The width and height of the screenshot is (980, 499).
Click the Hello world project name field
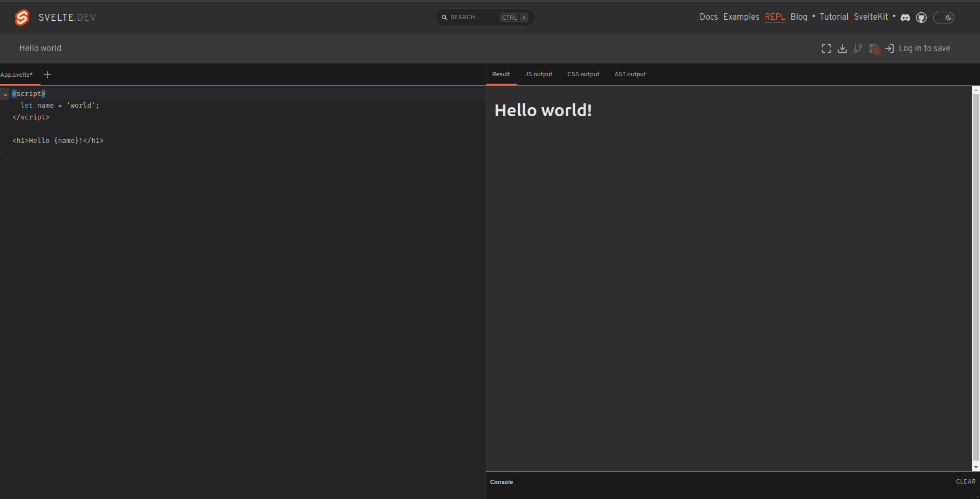pos(41,49)
